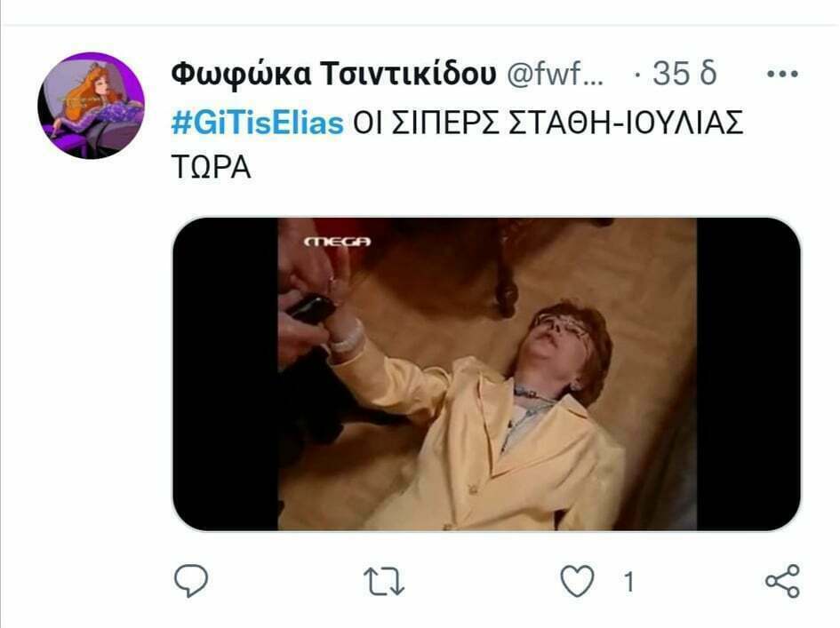Visit the Φωφώκα Τσιντικίδου profile name
This screenshot has height=628, width=840.
(333, 74)
